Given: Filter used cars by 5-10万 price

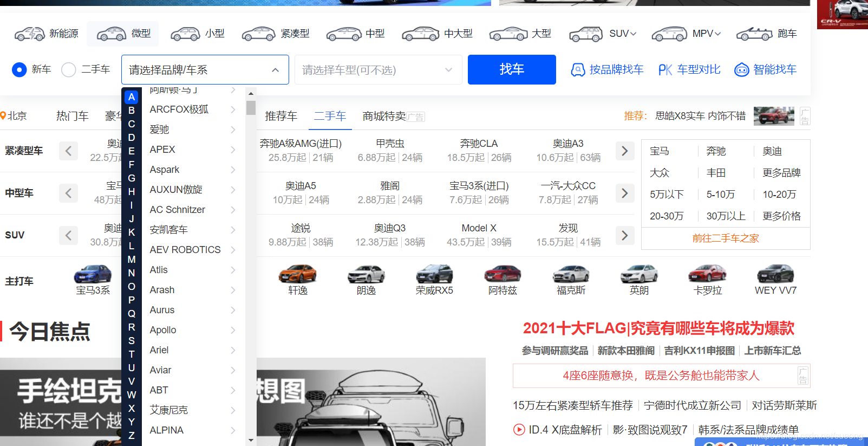Looking at the screenshot, I should click(x=721, y=195).
